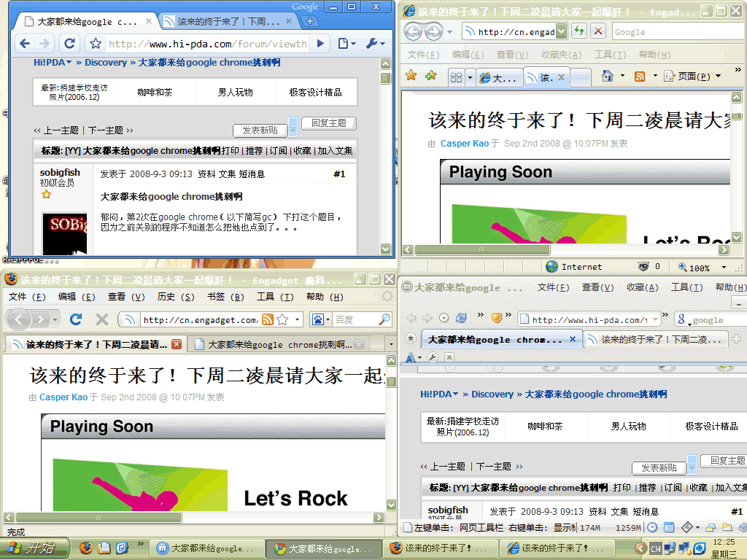
Task: Bookmark page with Chrome's star icon
Action: (x=96, y=44)
